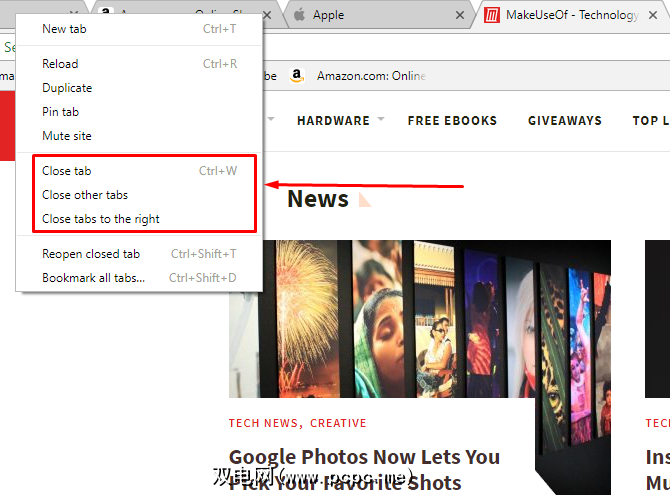Select Duplicate in the tab menu
The height and width of the screenshot is (500, 670).
click(139, 88)
